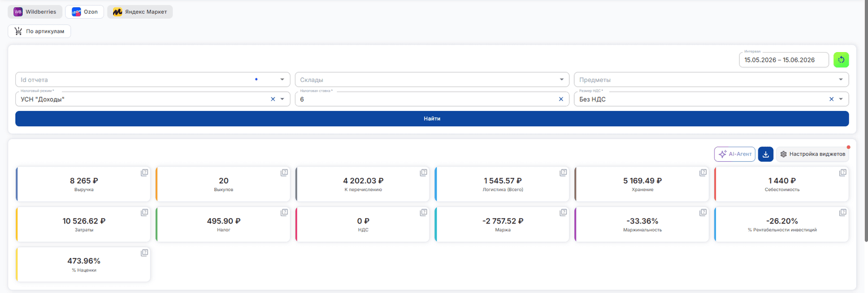Switch to the Яндекс Маркет tab
The width and height of the screenshot is (868, 293).
pos(140,11)
